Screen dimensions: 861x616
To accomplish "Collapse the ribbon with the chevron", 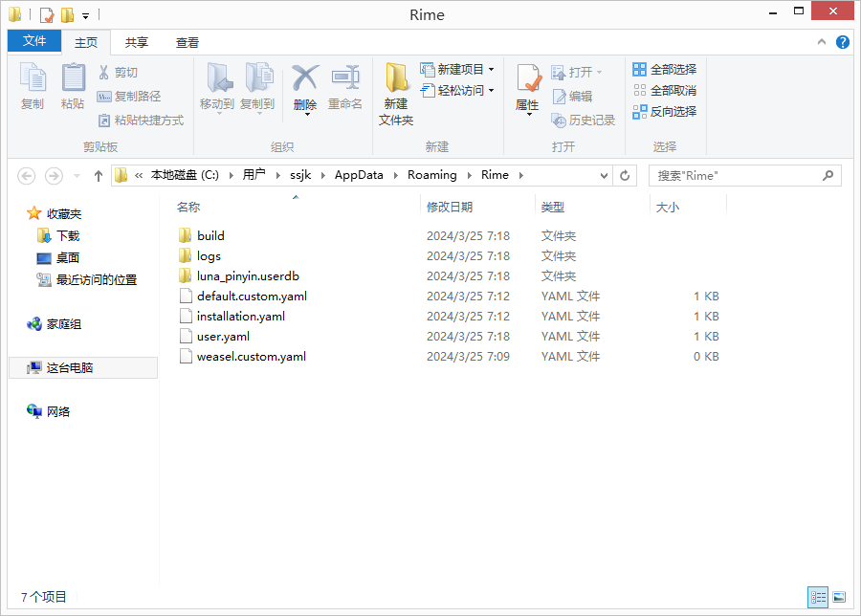I will point(822,42).
